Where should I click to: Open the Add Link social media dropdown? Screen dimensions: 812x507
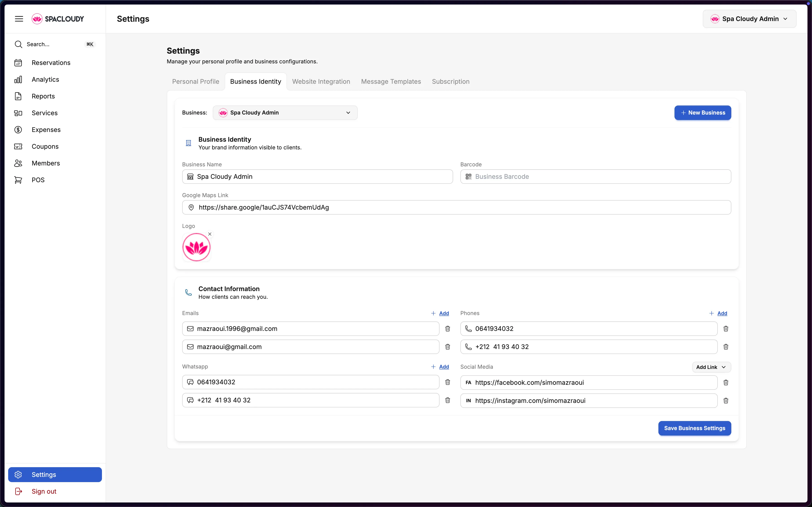pos(711,367)
